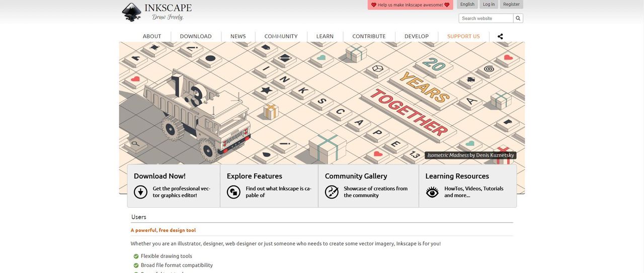The image size is (644, 273).
Task: Click the Inkscape logo icon
Action: click(x=132, y=12)
